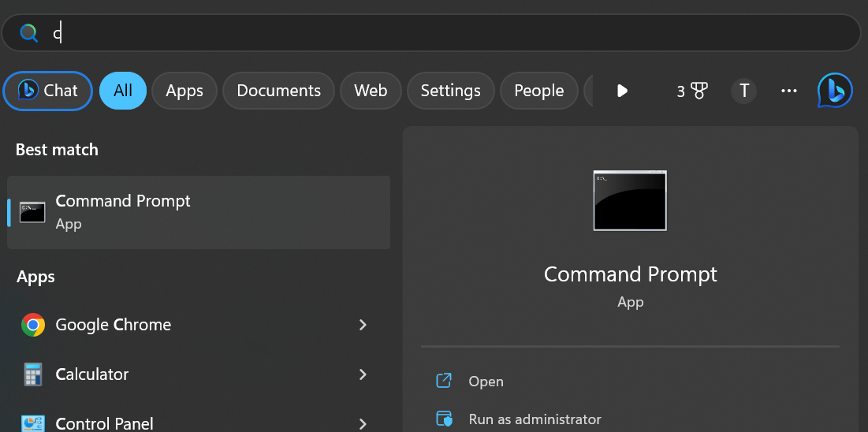Click the Open arrow icon
This screenshot has height=432, width=868.
(444, 381)
